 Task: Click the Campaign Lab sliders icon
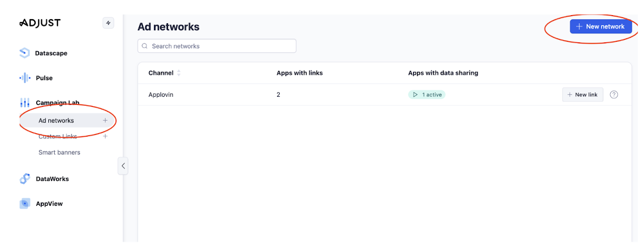click(25, 103)
